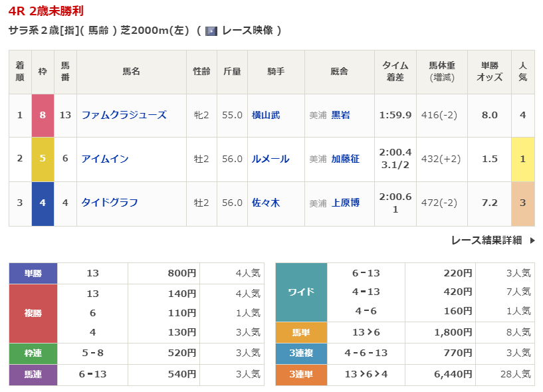Expand レース結果詳細 race details
The width and height of the screenshot is (543, 392).
tap(486, 241)
